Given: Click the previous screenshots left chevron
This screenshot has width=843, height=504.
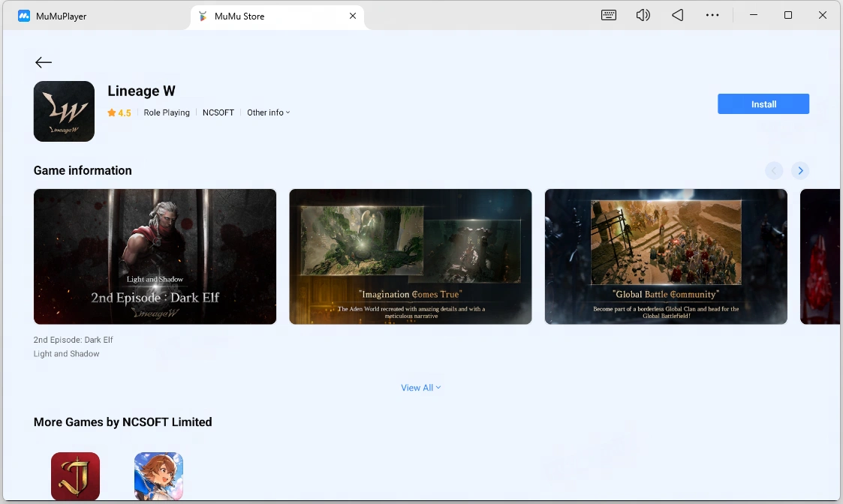Looking at the screenshot, I should click(x=774, y=171).
